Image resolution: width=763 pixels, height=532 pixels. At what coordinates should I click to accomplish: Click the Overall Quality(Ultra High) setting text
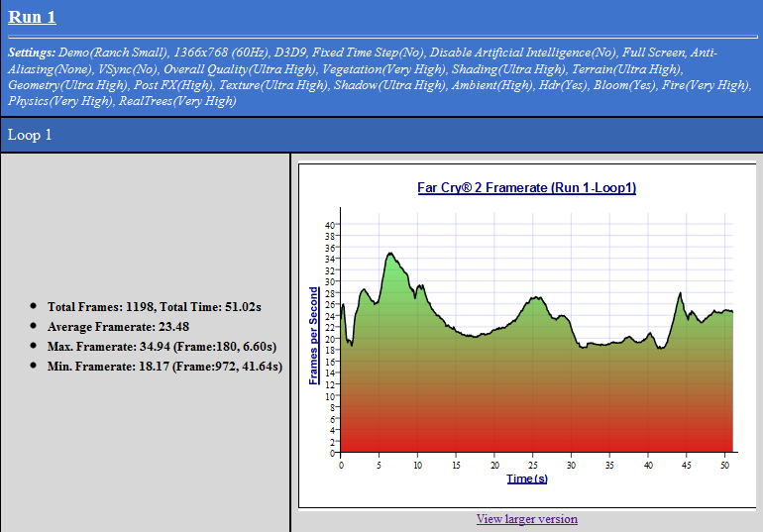240,69
